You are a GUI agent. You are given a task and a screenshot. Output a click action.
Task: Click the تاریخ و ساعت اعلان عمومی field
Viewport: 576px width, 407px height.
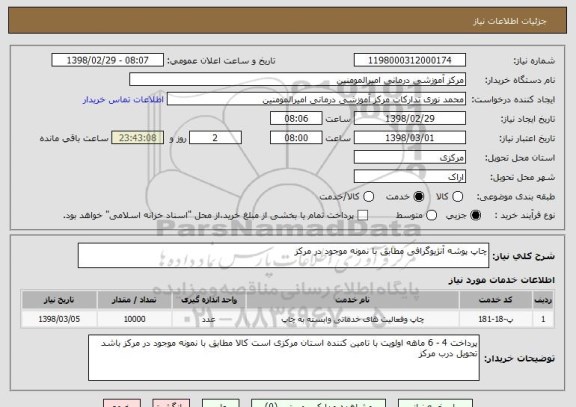108,60
